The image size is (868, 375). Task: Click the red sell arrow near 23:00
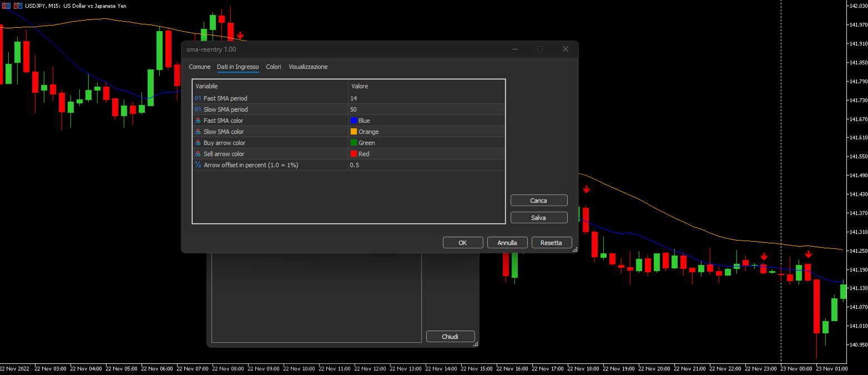pos(764,257)
